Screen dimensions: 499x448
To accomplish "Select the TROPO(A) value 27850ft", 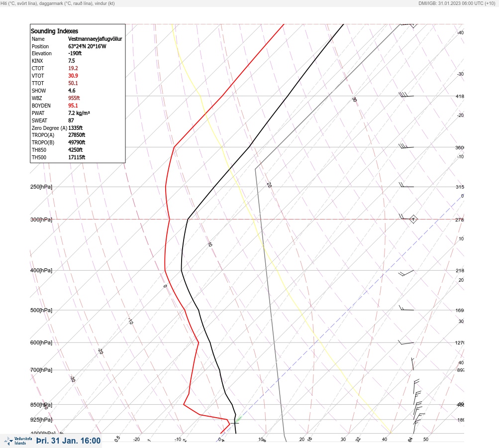I will tap(77, 135).
